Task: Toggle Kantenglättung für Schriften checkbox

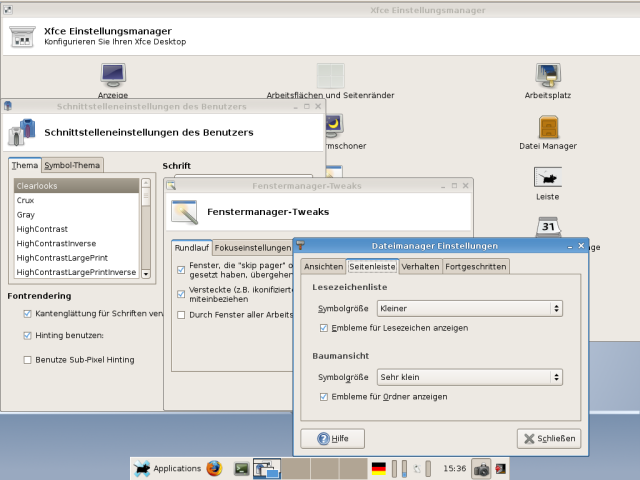Action: tap(27, 313)
